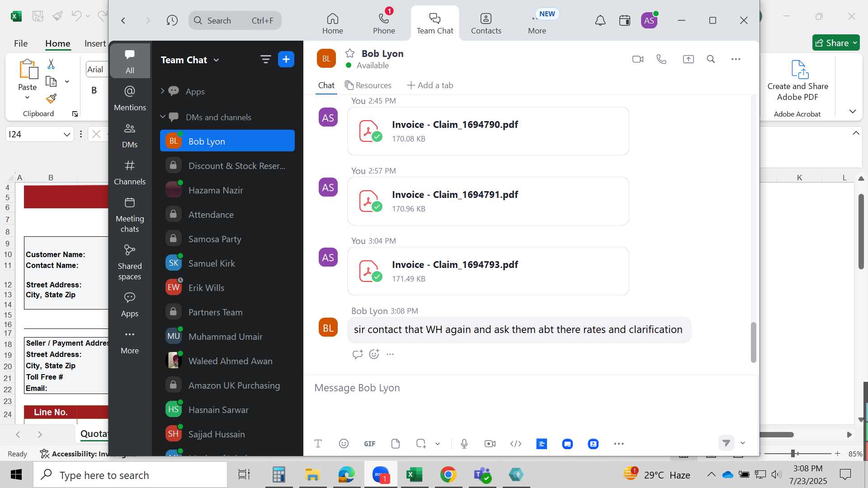Open the Phone tab

point(384,23)
